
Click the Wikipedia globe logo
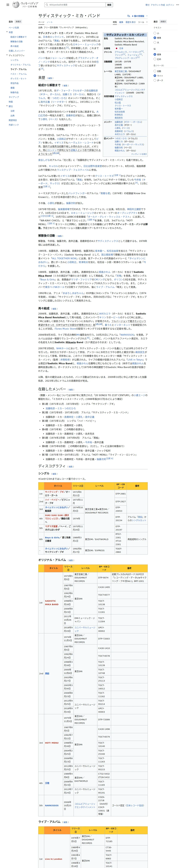16,5
